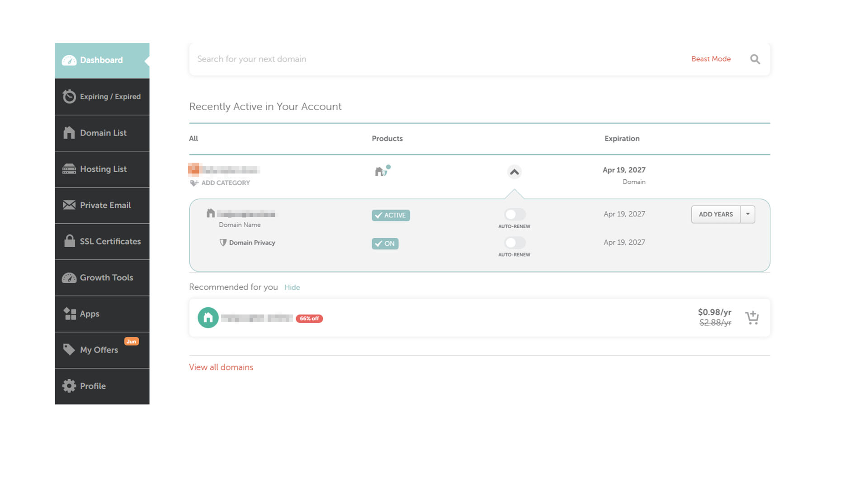This screenshot has width=868, height=488.
Task: Click the Add Category tag icon
Action: [194, 183]
